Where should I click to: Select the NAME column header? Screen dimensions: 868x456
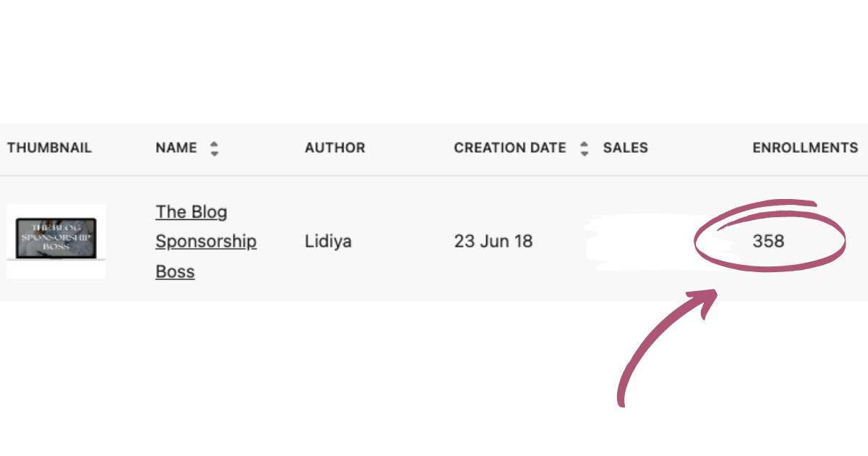click(x=176, y=148)
